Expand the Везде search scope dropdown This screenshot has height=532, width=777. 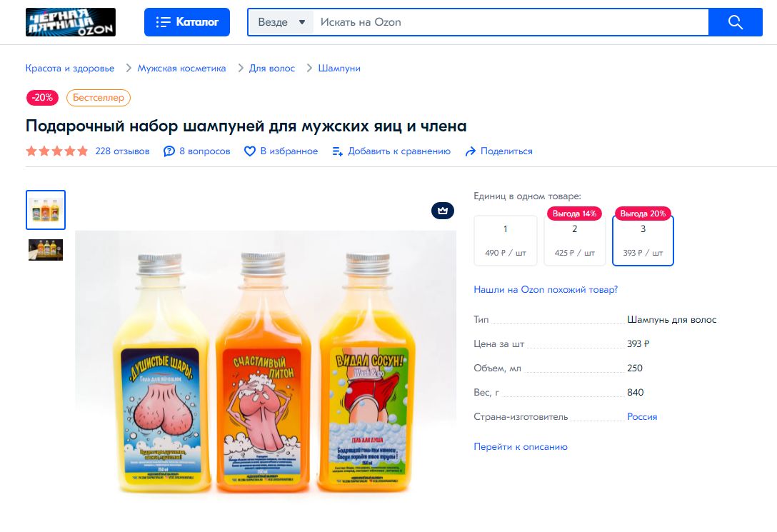[281, 22]
